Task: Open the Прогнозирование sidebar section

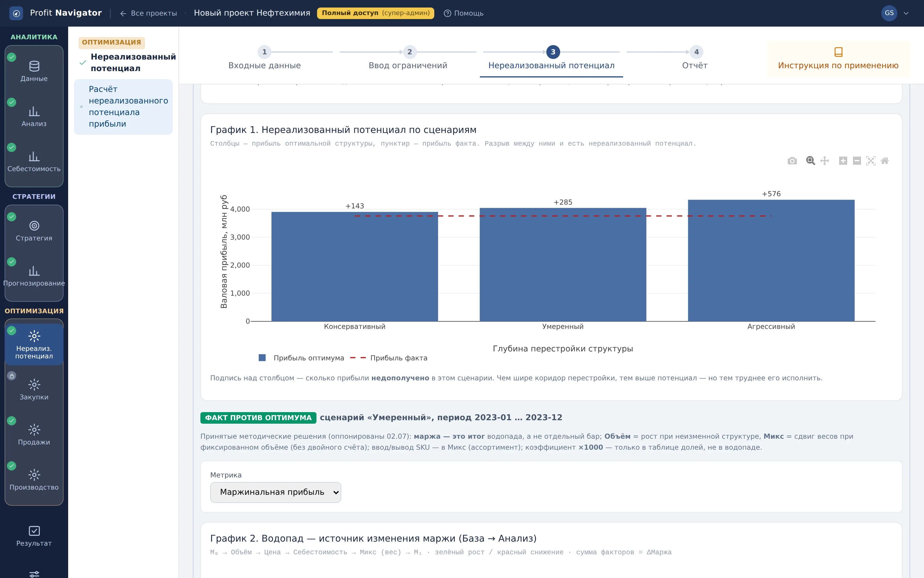Action: click(x=34, y=276)
